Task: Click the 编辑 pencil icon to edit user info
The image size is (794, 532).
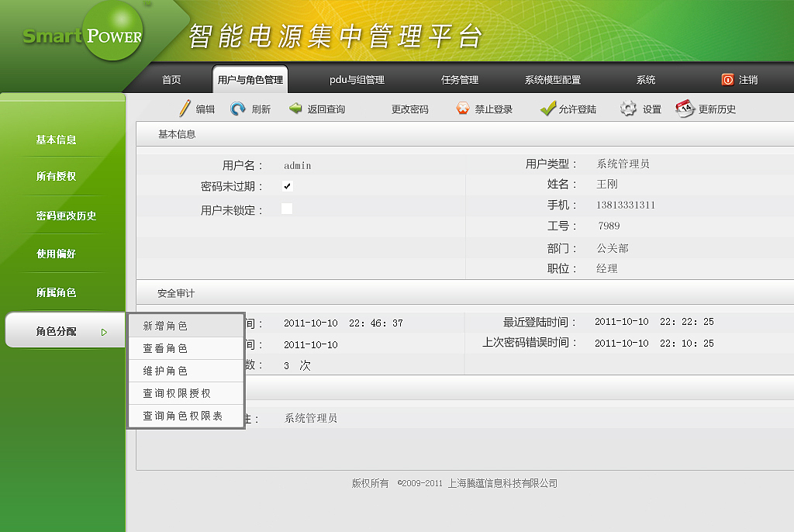Action: coord(186,109)
